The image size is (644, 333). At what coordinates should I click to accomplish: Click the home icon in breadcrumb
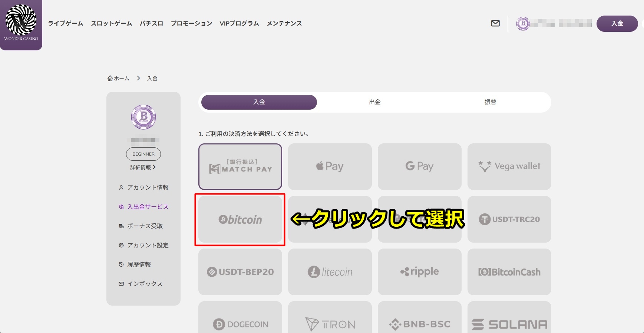tap(110, 79)
